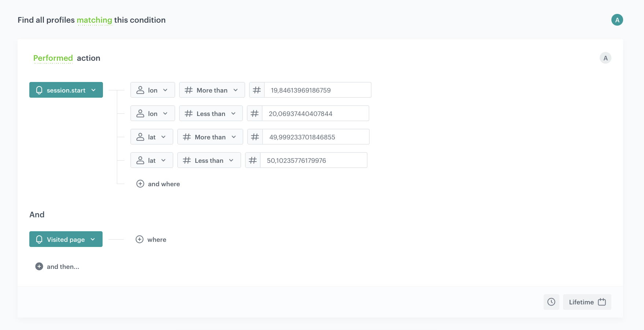Open the Lifetime date range picker
Image resolution: width=644 pixels, height=330 pixels.
click(x=587, y=302)
